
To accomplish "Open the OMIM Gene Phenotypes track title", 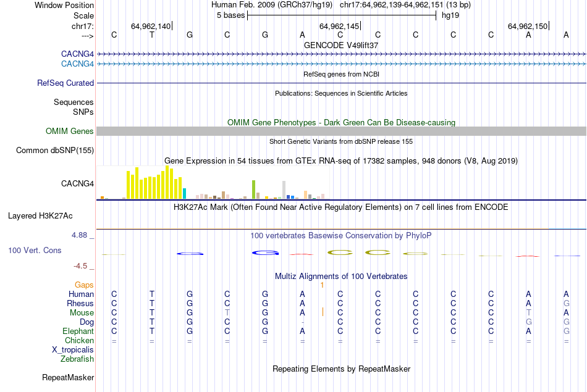I will tap(341, 123).
